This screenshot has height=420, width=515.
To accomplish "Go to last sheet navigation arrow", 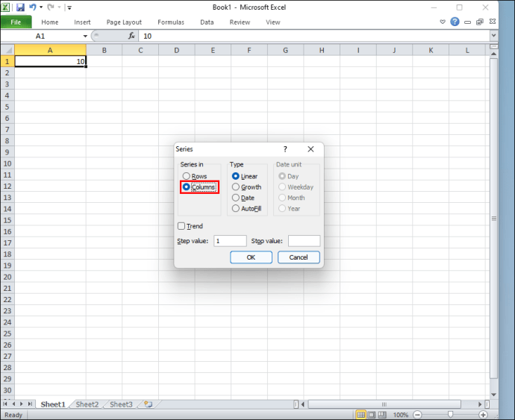I will tap(30, 404).
